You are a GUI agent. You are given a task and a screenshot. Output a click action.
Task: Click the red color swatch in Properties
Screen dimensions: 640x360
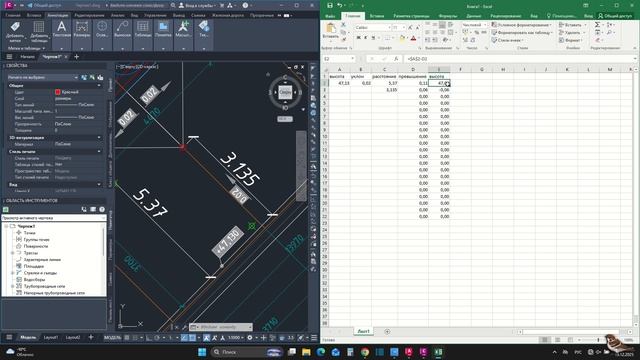(x=58, y=92)
